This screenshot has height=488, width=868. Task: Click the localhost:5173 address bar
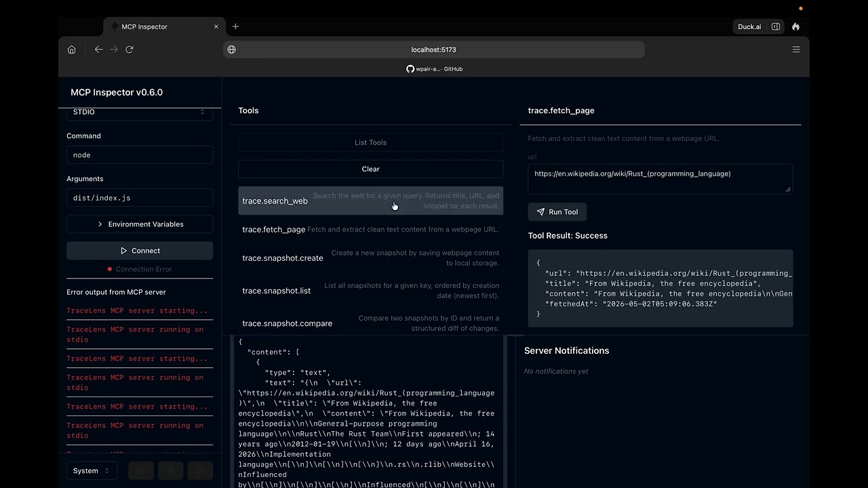(x=433, y=49)
